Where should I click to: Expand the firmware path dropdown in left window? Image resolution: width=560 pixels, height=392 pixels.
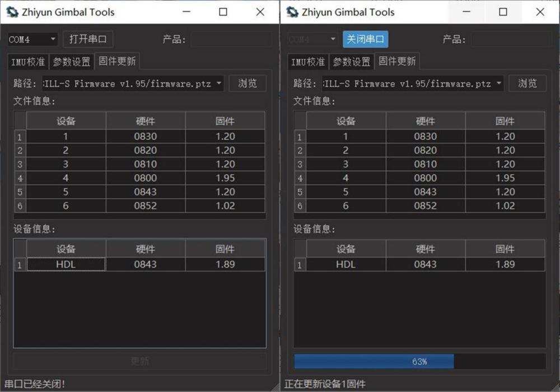219,83
